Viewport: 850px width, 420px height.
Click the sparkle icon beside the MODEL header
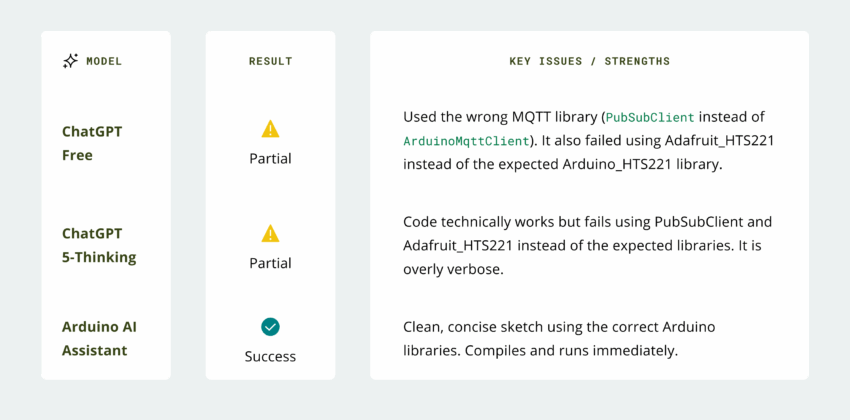(x=70, y=61)
